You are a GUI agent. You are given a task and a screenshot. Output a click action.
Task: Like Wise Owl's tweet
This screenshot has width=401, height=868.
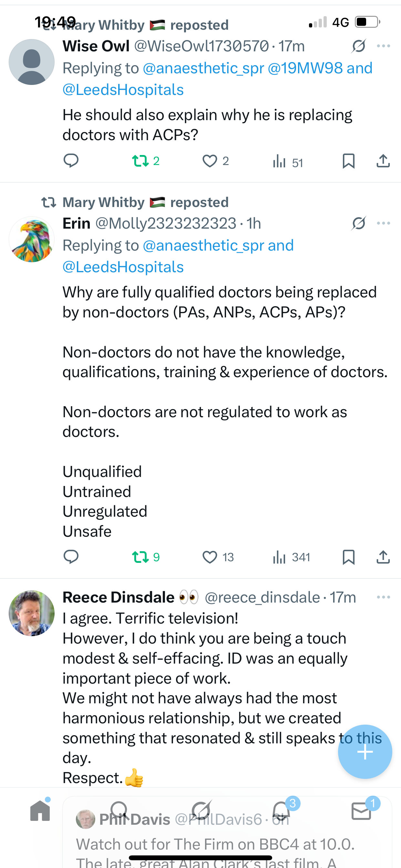210,161
